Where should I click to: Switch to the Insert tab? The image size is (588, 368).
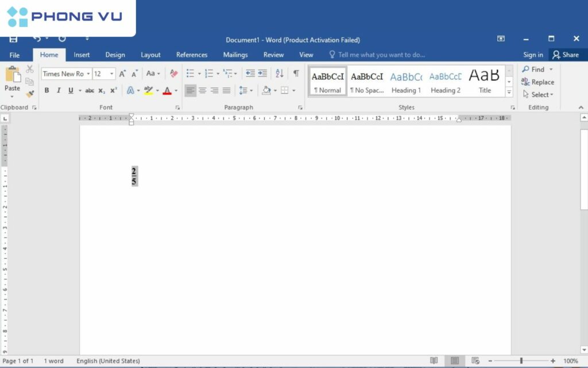(82, 55)
